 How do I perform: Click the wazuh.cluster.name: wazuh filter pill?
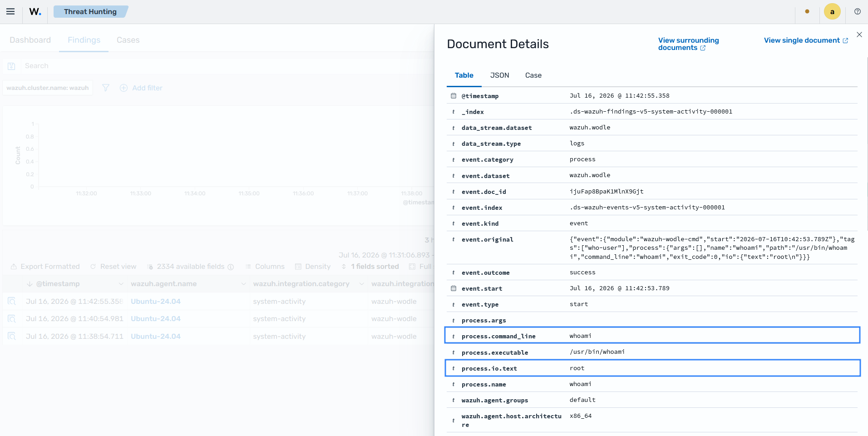pyautogui.click(x=48, y=88)
